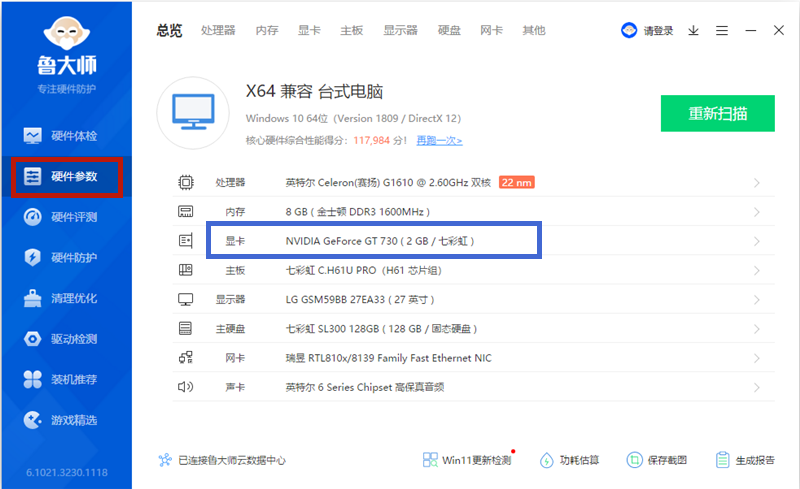Open 硬件体检 in the sidebar

coord(60,136)
